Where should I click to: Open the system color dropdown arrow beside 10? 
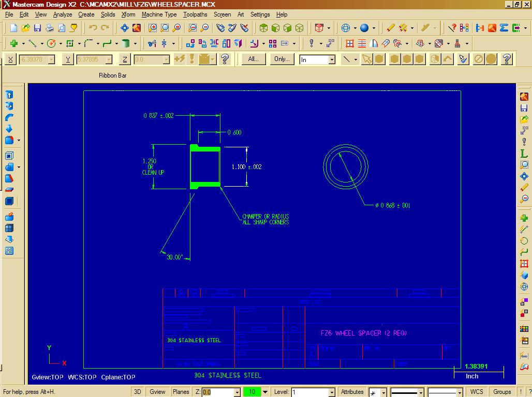coord(265,392)
